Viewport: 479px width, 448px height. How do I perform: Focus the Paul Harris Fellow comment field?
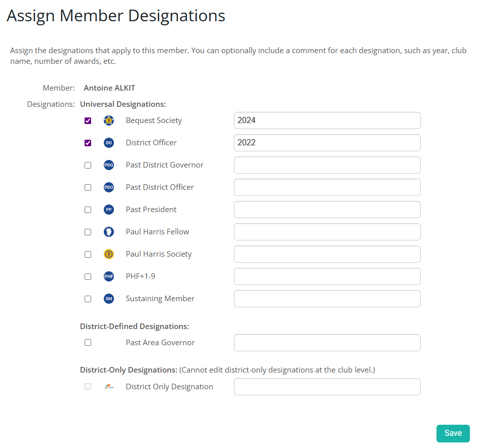pos(327,232)
